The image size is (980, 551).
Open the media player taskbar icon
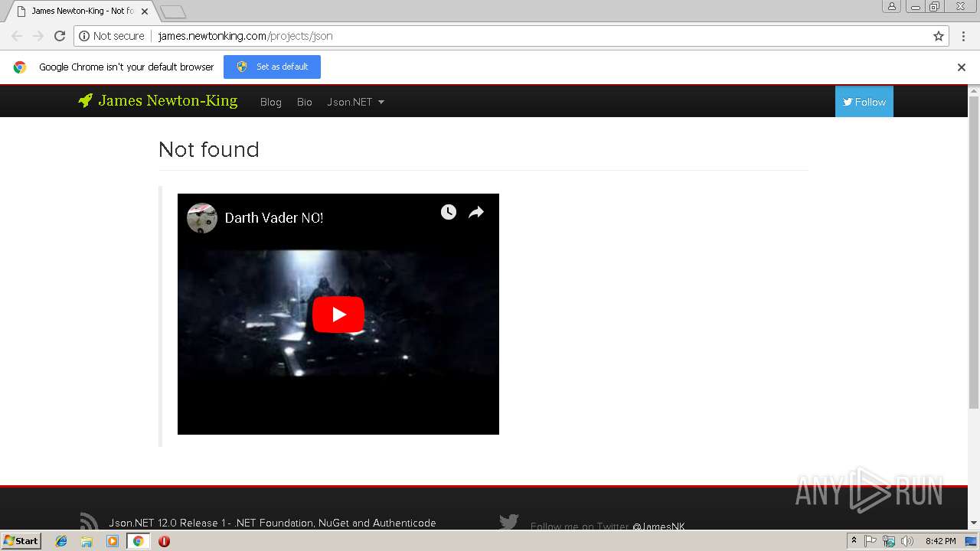113,541
